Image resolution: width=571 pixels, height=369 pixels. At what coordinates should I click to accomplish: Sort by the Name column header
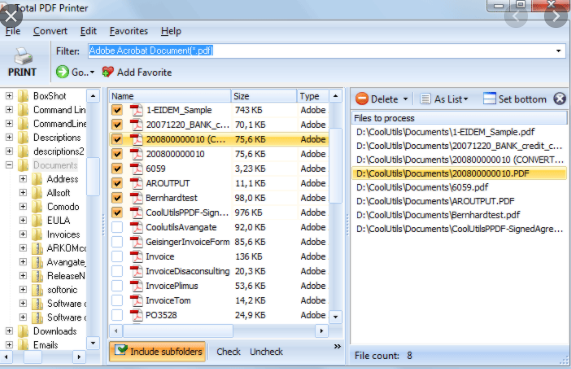coord(170,96)
